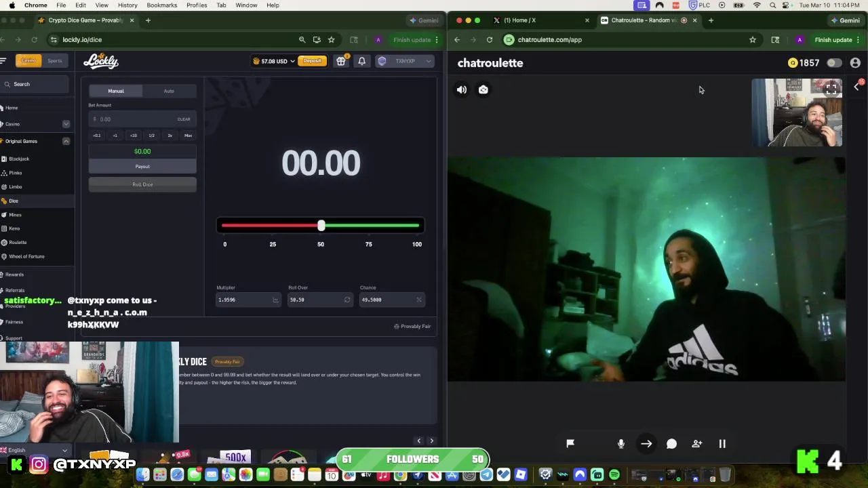This screenshot has height=488, width=868.
Task: Select the Auto betting tab
Action: (x=169, y=91)
